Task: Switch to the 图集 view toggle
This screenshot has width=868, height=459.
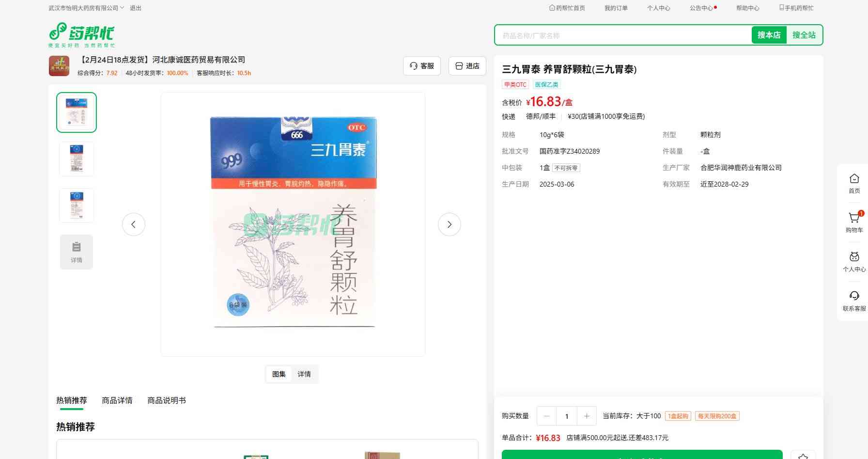Action: coord(279,374)
